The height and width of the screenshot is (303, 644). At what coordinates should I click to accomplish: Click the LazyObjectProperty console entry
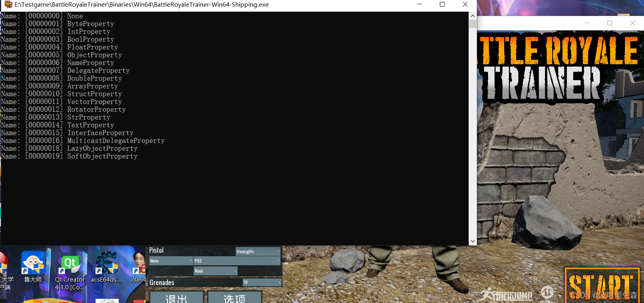69,148
